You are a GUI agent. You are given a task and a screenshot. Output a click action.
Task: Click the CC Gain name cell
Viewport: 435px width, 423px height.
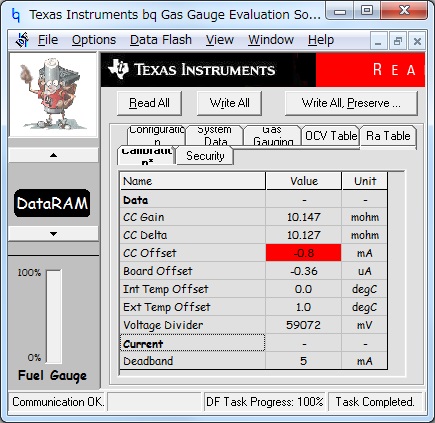[193, 217]
